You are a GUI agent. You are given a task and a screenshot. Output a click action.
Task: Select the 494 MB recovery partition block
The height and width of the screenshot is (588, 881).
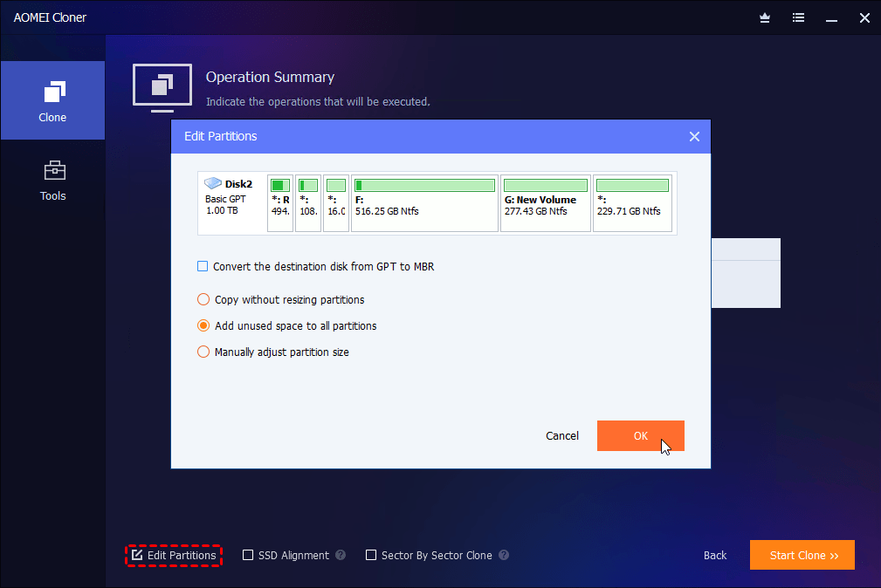coord(280,203)
